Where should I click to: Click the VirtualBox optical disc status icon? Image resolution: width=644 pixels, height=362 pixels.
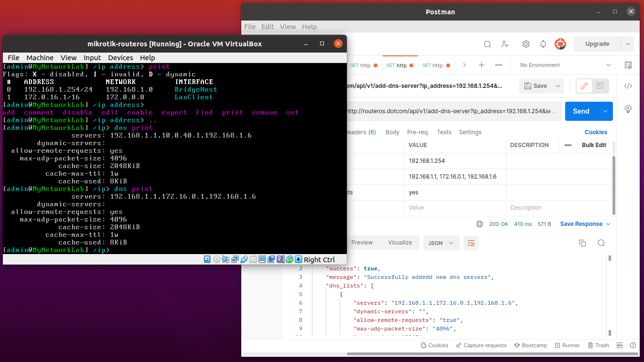click(x=216, y=259)
